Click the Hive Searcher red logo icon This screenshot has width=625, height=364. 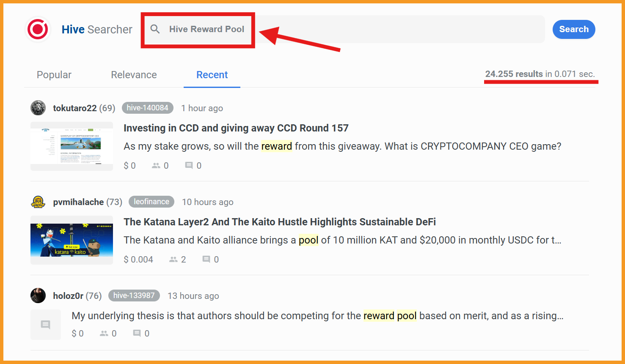click(x=38, y=29)
